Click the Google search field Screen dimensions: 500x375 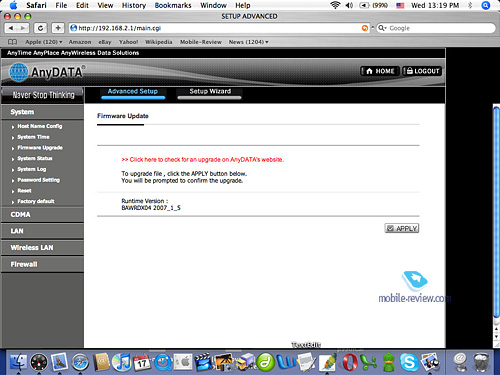pos(436,28)
